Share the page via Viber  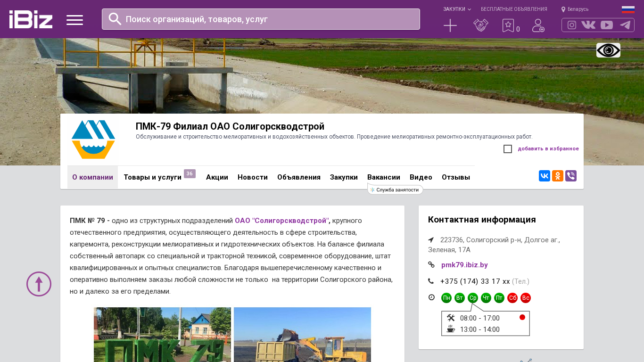click(571, 176)
